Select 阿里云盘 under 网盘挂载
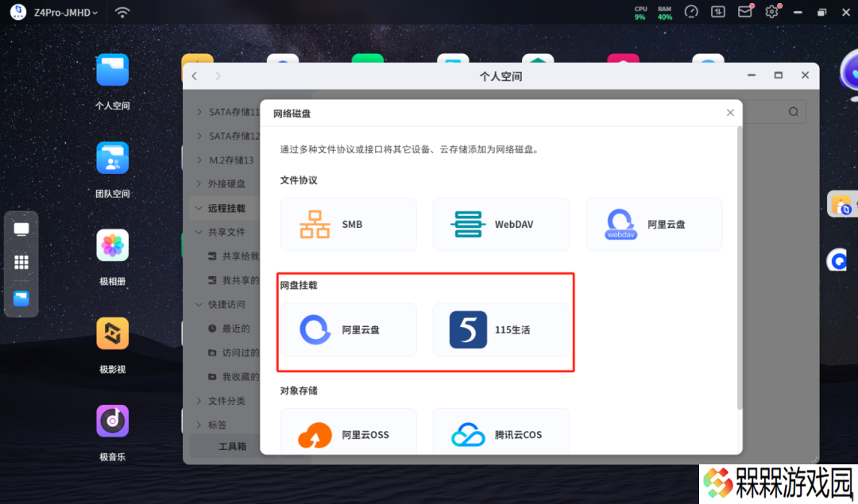The image size is (858, 504). tap(349, 329)
